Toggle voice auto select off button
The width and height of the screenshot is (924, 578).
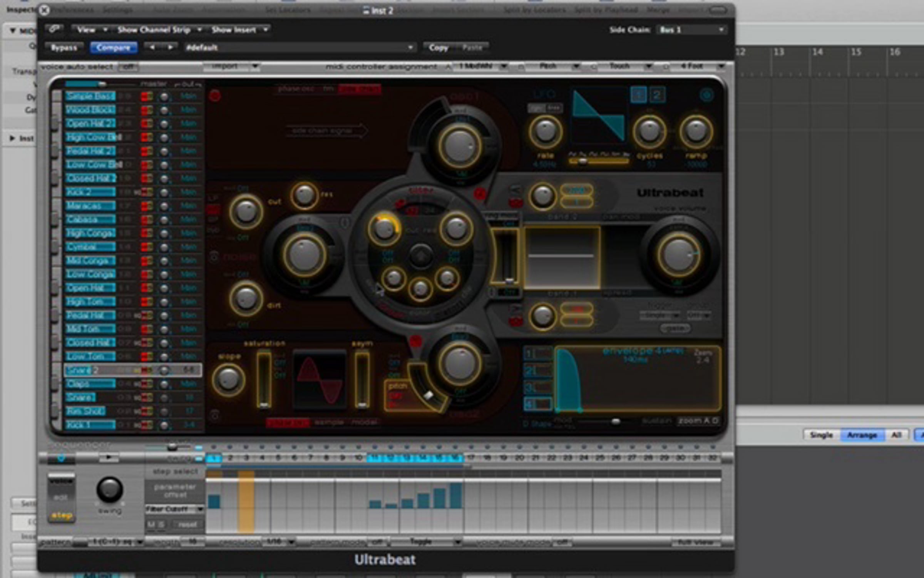tap(129, 67)
